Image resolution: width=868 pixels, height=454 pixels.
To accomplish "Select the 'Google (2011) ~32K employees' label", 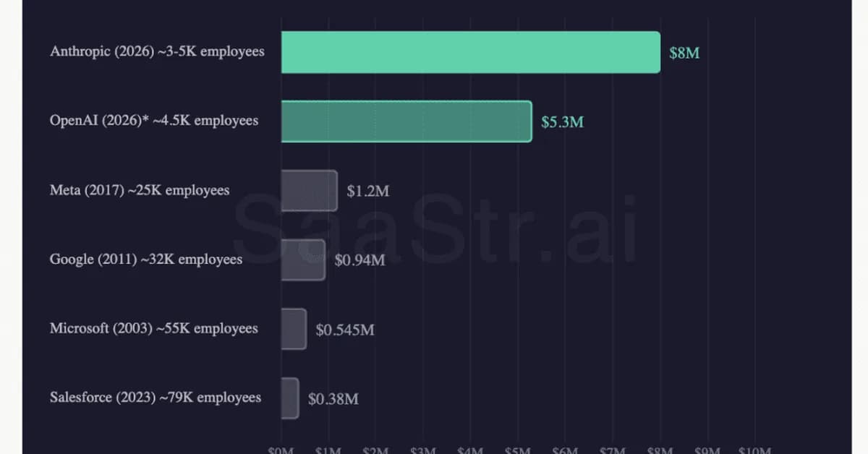I will (146, 259).
